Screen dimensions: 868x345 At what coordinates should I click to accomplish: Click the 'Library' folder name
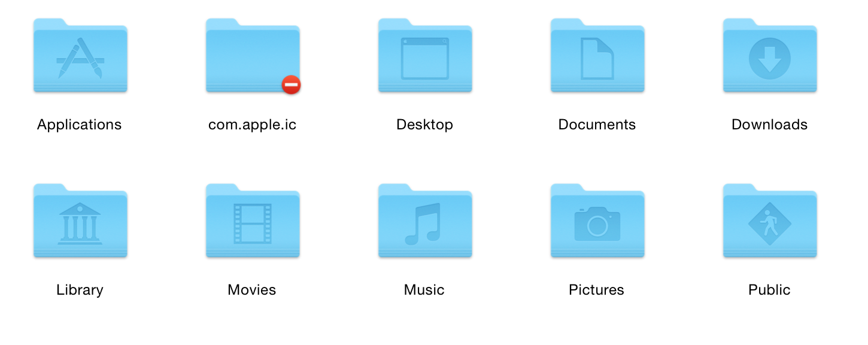pos(80,290)
